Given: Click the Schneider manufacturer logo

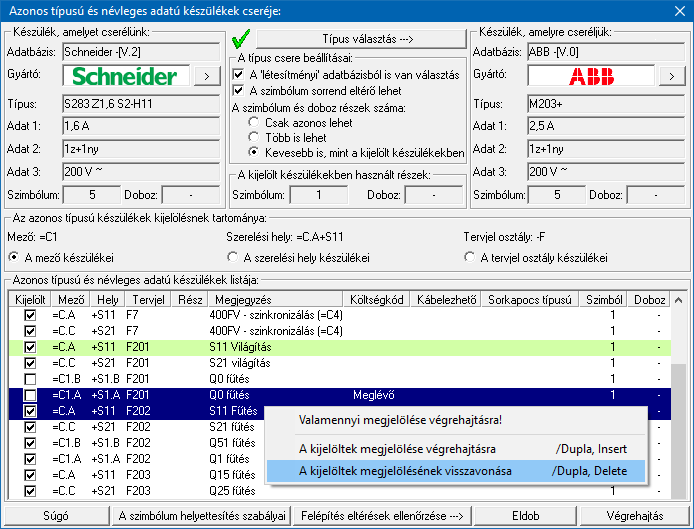Looking at the screenshot, I should [126, 76].
